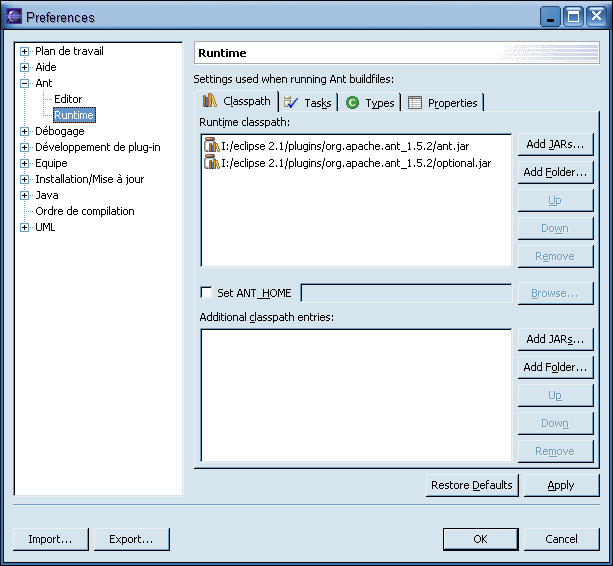
Task: Click the Tasks tab checkmark icon
Action: click(291, 102)
